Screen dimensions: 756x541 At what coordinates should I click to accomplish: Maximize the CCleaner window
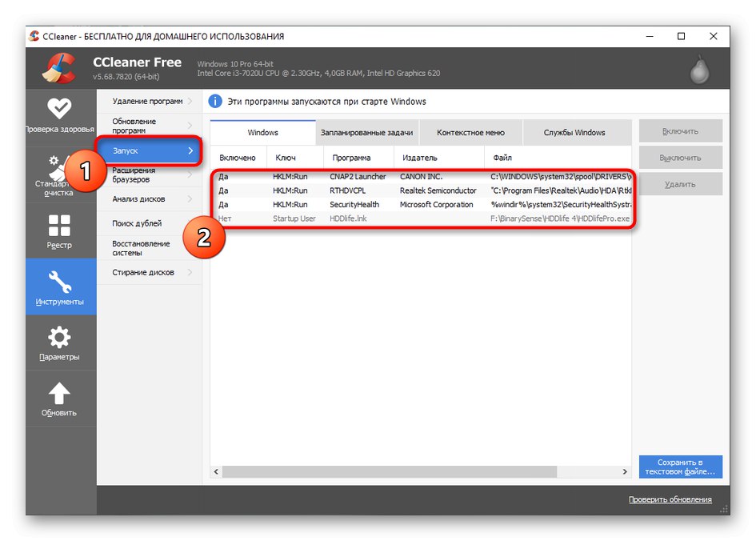682,36
